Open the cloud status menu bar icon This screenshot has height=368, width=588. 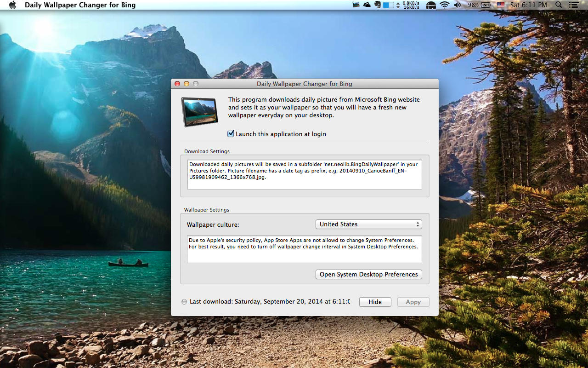[x=367, y=5]
